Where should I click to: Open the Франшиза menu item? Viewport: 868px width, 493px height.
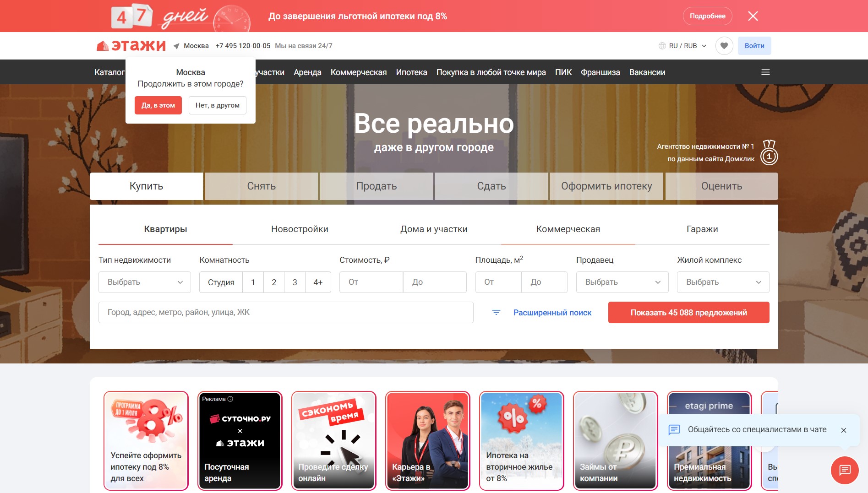(601, 72)
